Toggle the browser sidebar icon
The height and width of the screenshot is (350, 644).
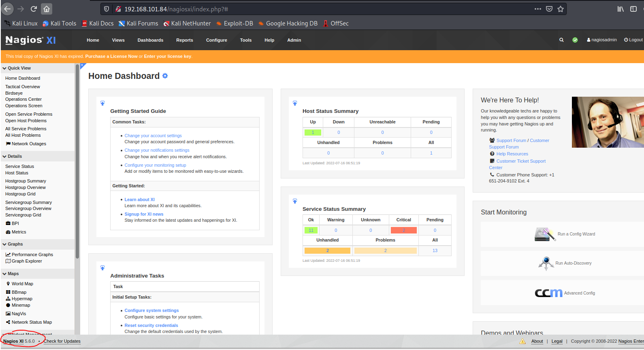point(633,9)
